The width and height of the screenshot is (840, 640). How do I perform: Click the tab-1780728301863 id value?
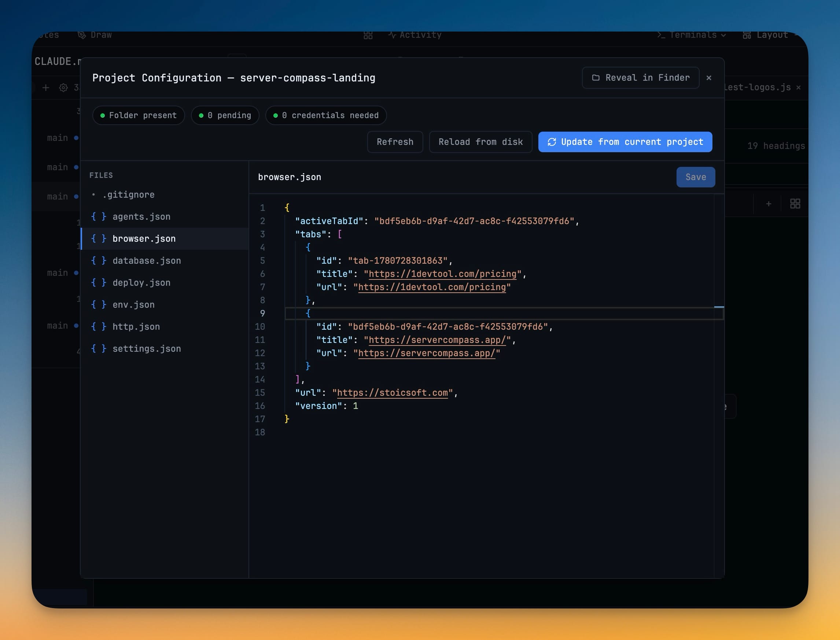(x=398, y=260)
